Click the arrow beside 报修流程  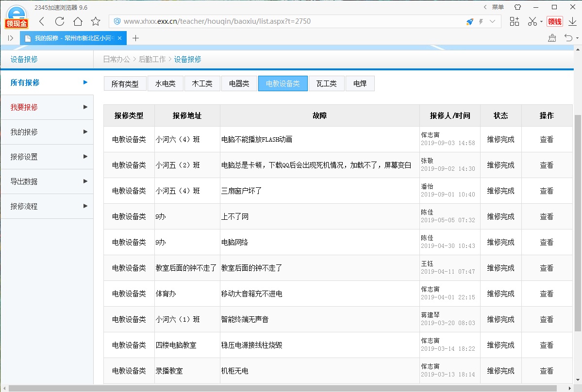click(x=85, y=206)
